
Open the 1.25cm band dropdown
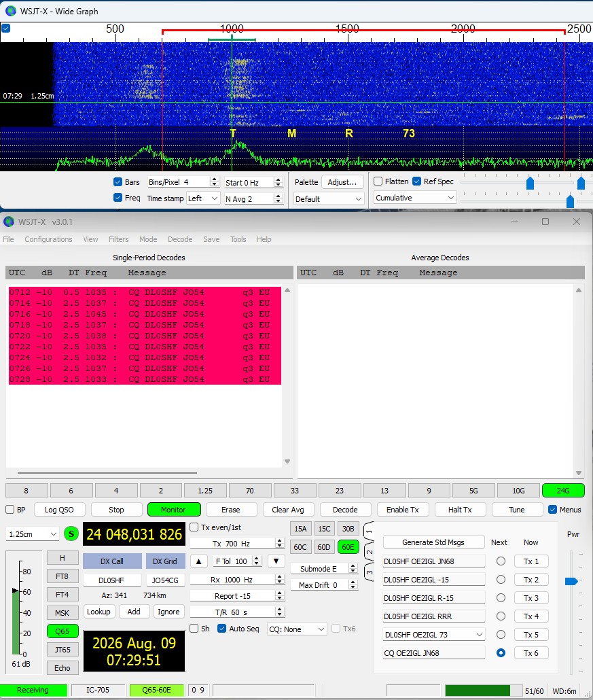(x=32, y=534)
